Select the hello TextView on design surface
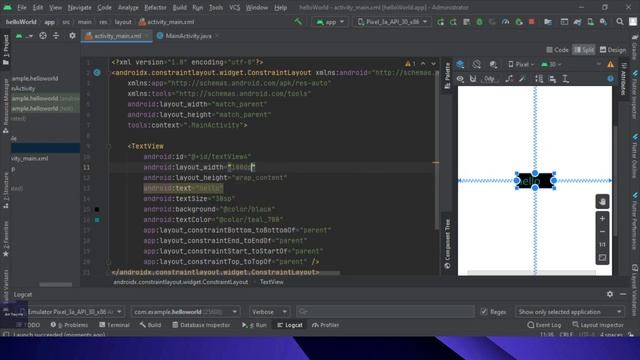 click(x=535, y=181)
